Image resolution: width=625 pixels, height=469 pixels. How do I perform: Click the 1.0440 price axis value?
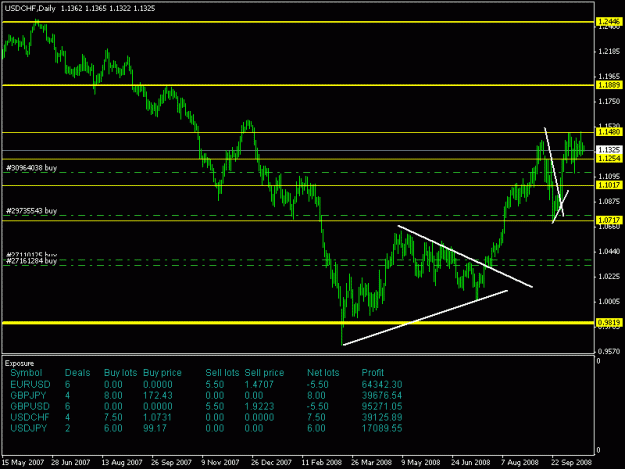[x=609, y=251]
